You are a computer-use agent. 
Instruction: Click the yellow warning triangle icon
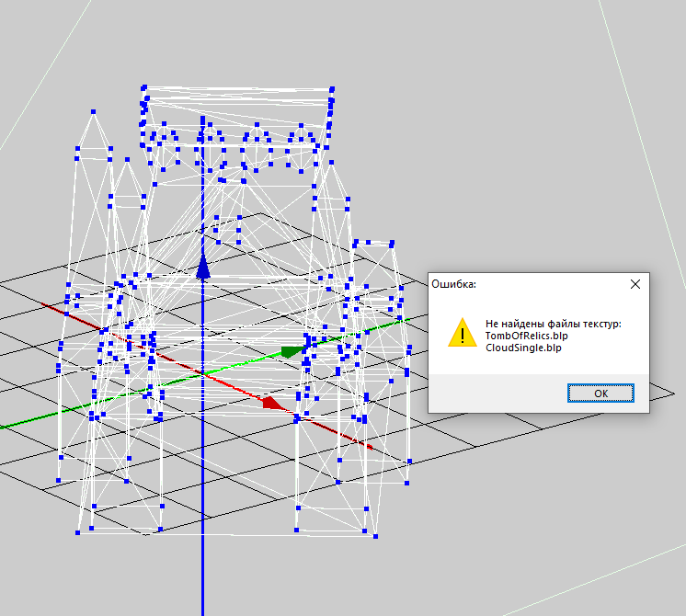(463, 334)
